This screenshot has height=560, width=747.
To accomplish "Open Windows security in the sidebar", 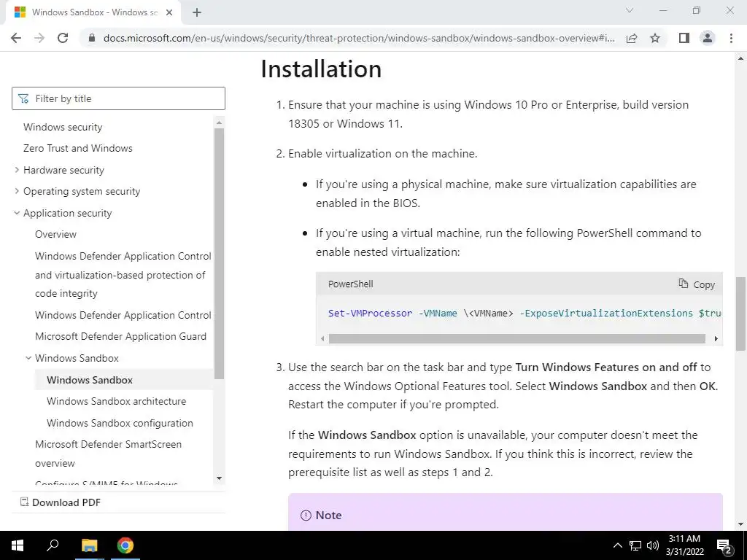I will (63, 127).
